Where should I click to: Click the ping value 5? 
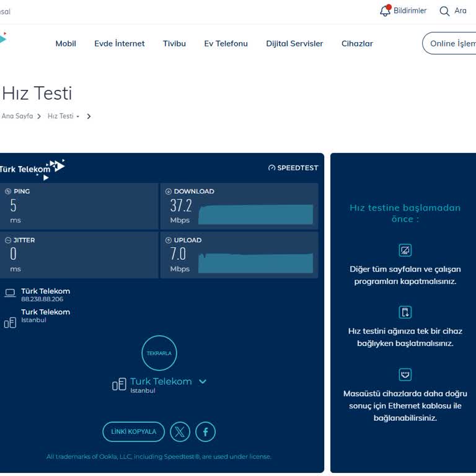click(14, 206)
